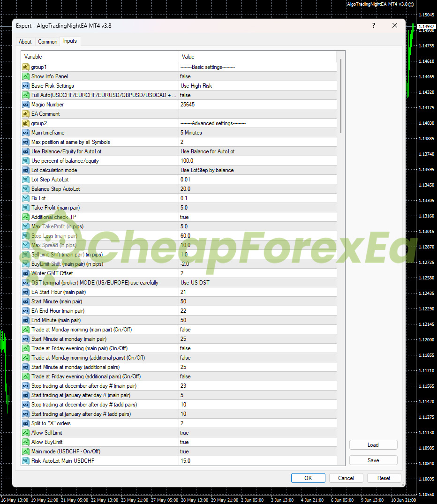Click the group2 string type icon
The width and height of the screenshot is (437, 504).
26,123
